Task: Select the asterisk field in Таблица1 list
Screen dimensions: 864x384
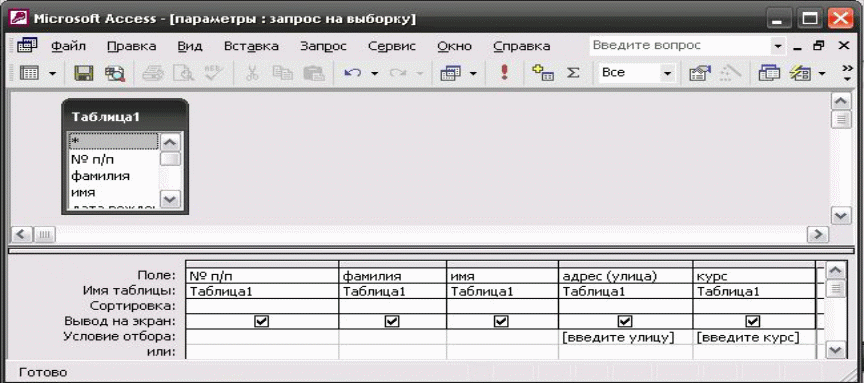Action: (x=114, y=142)
